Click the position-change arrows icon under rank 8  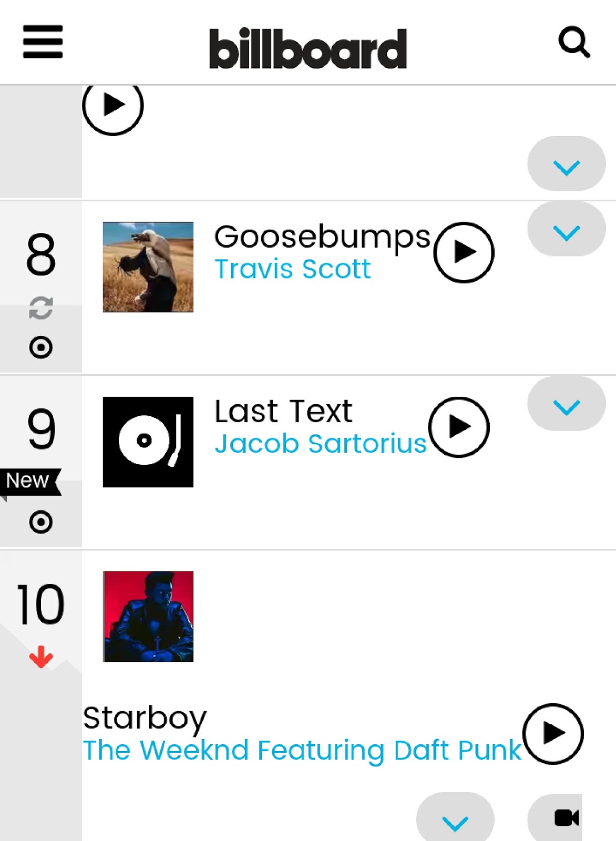(x=41, y=309)
